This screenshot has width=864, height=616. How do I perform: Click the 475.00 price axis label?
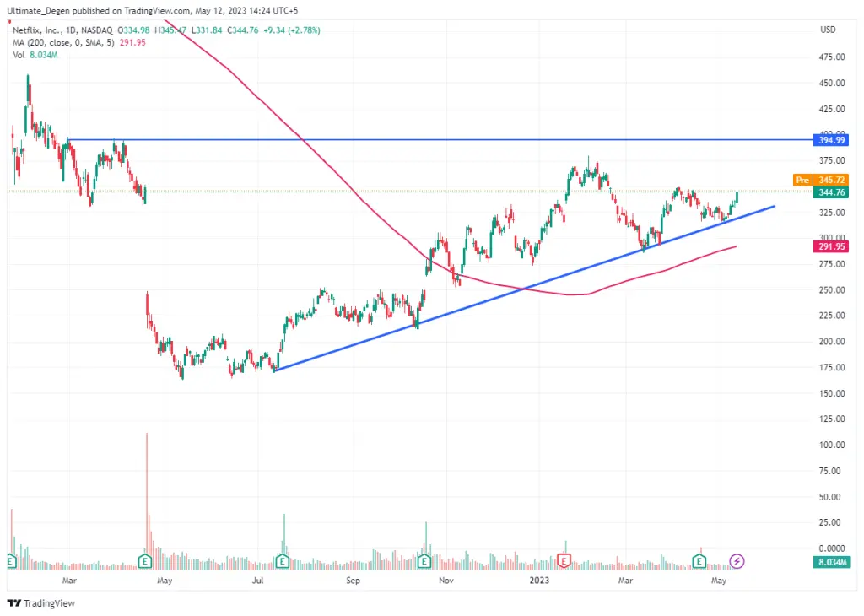831,57
